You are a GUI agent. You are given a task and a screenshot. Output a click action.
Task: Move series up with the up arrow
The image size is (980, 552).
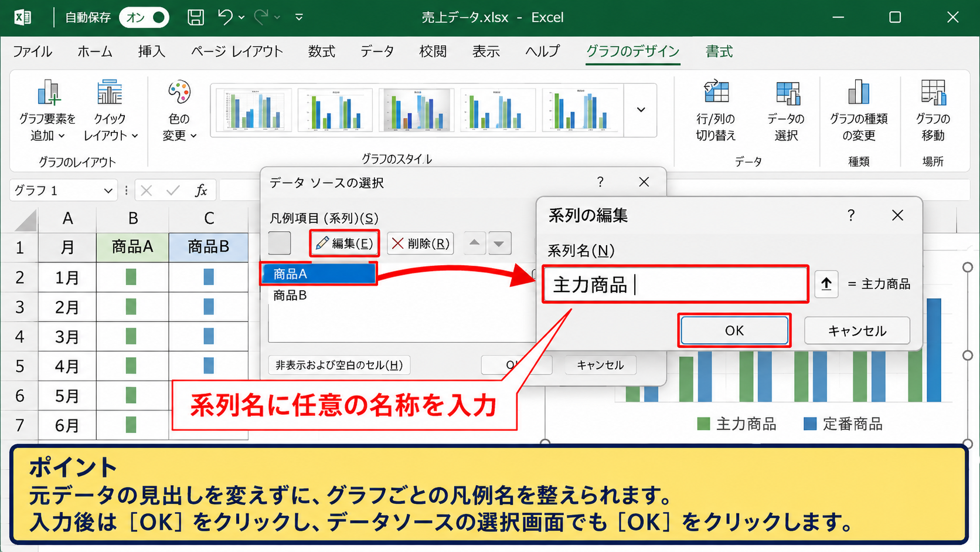[475, 243]
